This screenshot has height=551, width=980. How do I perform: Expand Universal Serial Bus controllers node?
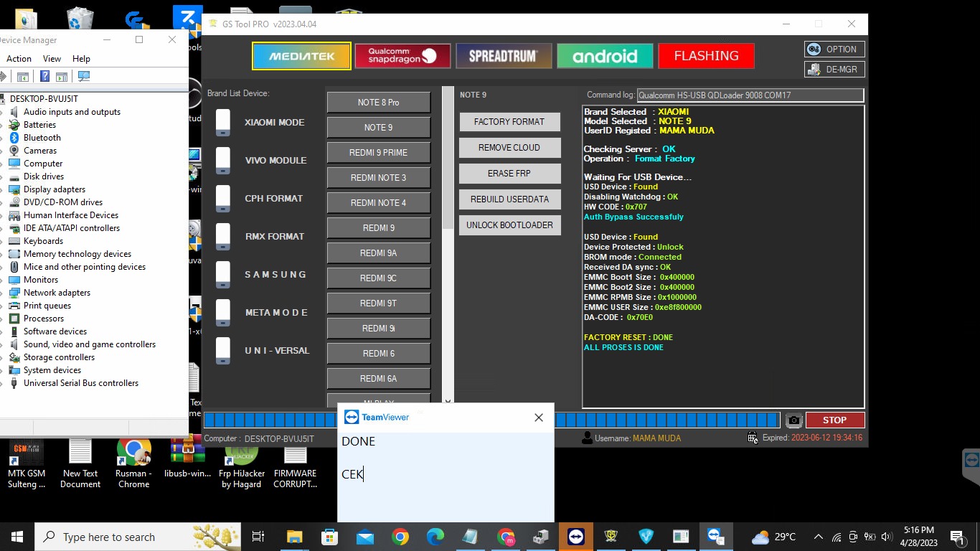click(x=2, y=383)
